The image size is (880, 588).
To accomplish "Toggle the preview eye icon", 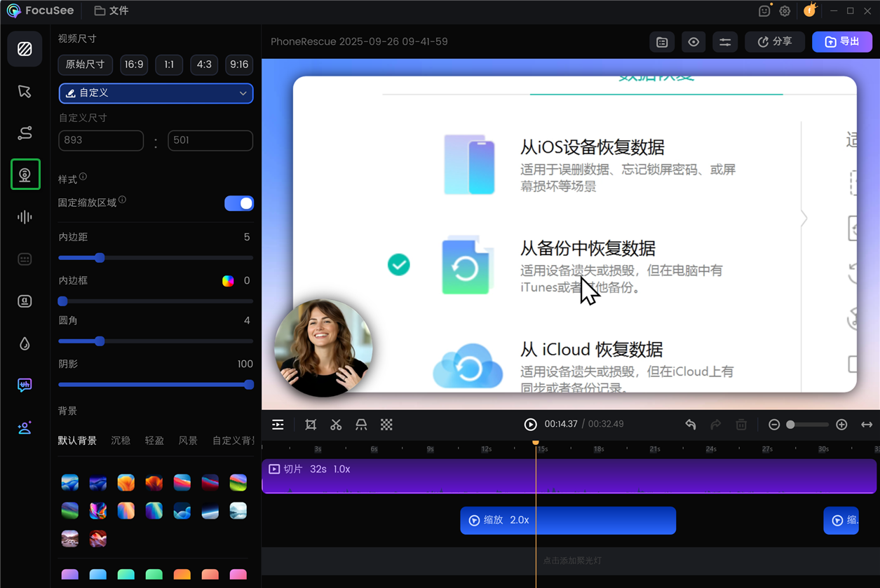I will click(x=693, y=42).
